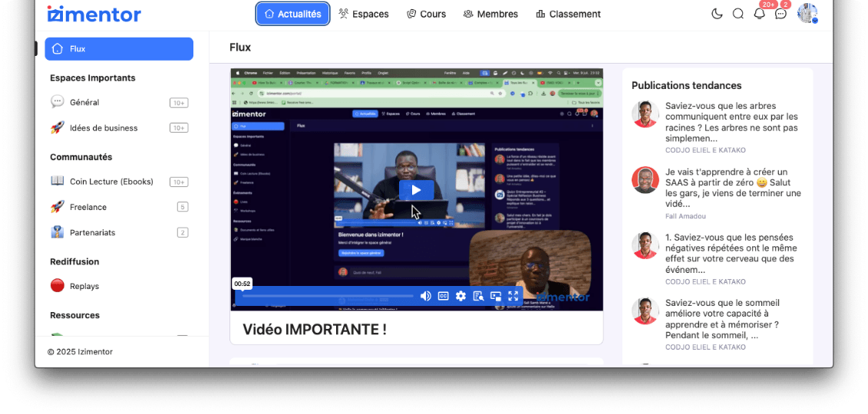This screenshot has width=868, height=414.
Task: Click the video progress bar
Action: (328, 296)
